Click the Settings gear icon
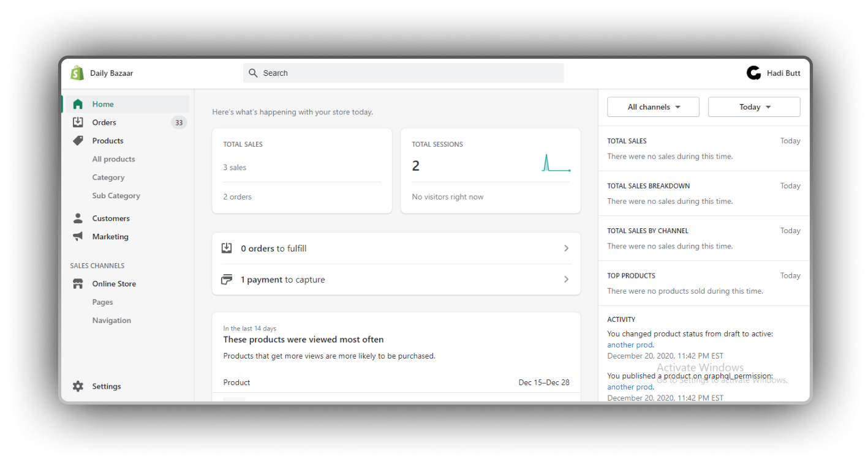 coord(78,386)
